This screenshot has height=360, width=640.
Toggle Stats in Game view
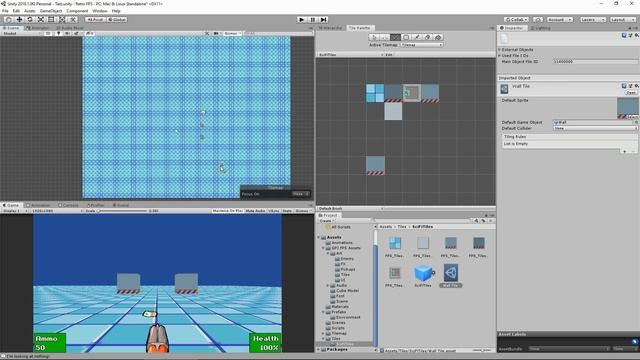coord(287,211)
